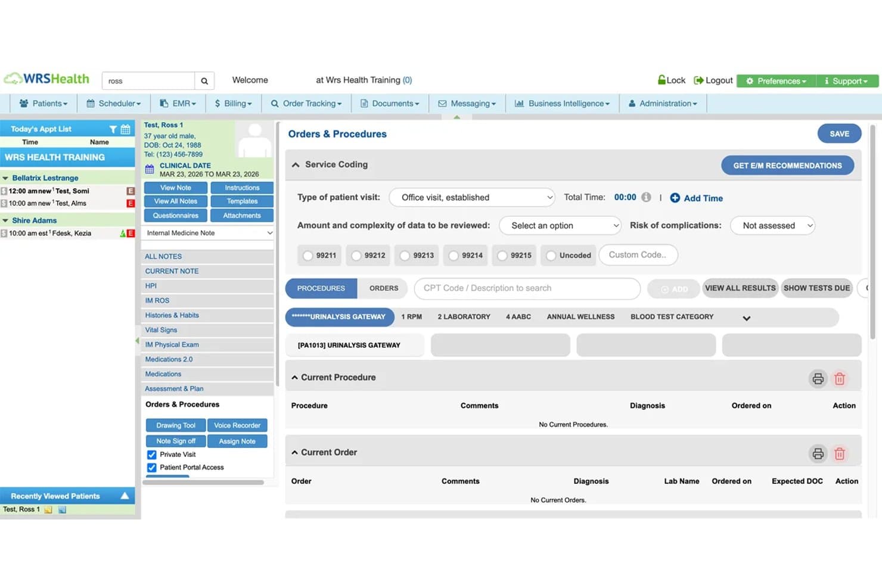Click the Note Sign off button

click(x=176, y=441)
